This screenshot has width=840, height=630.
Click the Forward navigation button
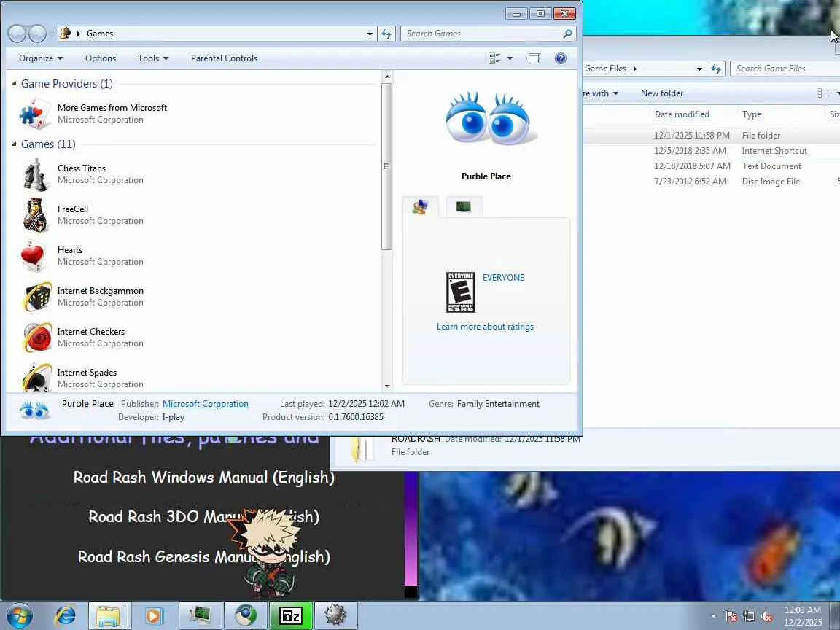(37, 34)
